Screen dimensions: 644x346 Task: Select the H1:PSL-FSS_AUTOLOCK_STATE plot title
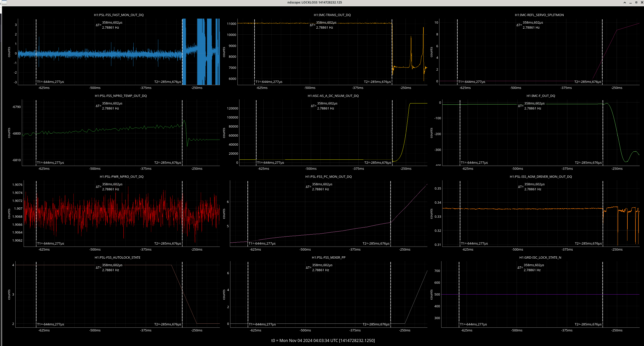click(118, 258)
